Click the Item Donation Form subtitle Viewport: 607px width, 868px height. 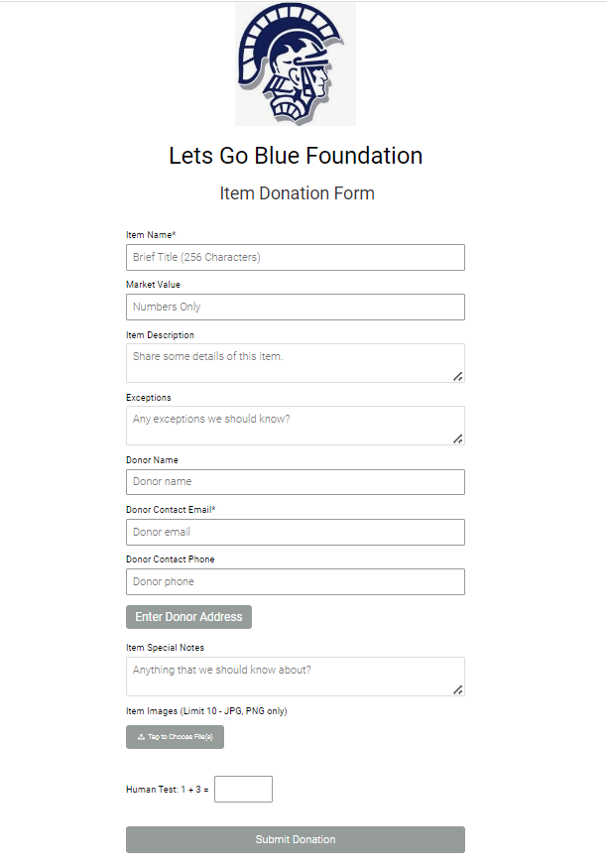297,193
